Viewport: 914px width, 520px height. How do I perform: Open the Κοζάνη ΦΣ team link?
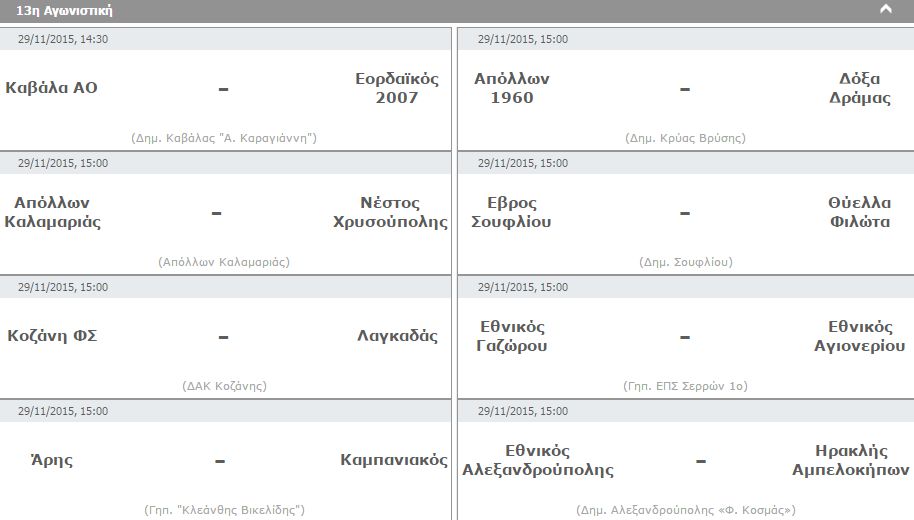point(52,336)
